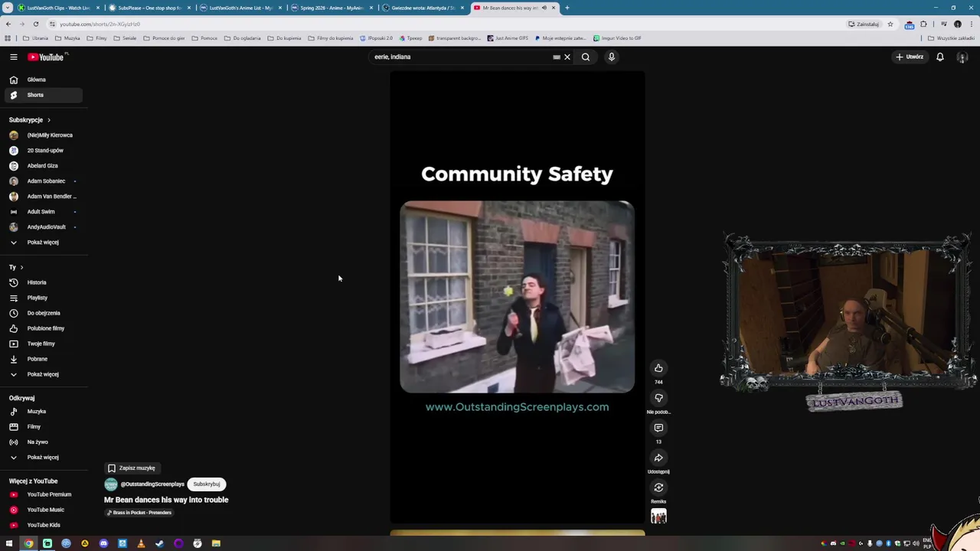Click the Remiks remix button
This screenshot has width=980, height=551.
coord(658,487)
